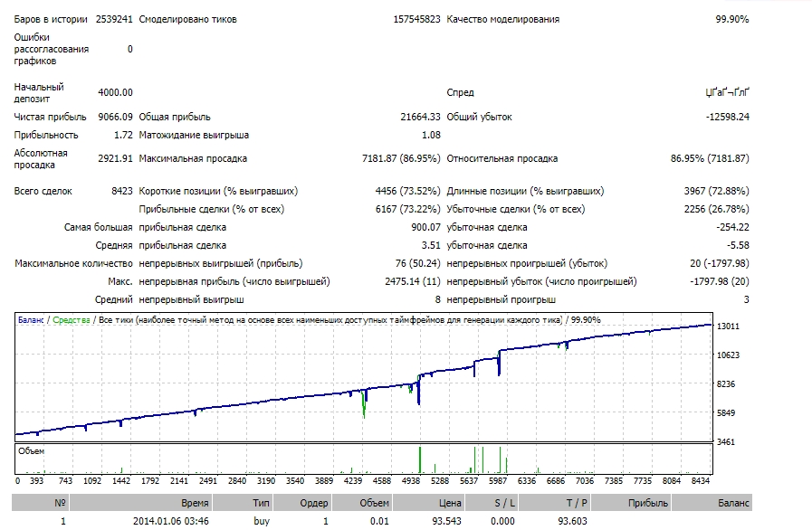Select the price cell 93.543

446,521
